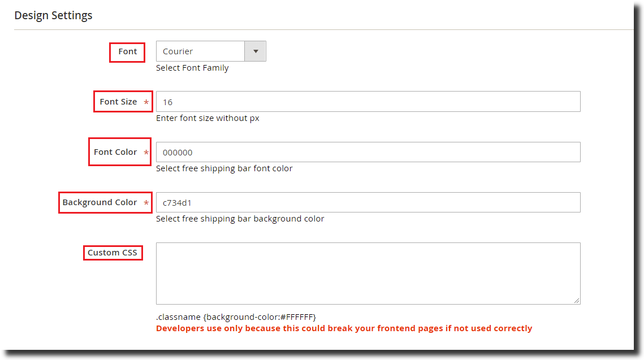This screenshot has width=644, height=360.
Task: Click inside the Custom CSS text area
Action: tap(368, 274)
